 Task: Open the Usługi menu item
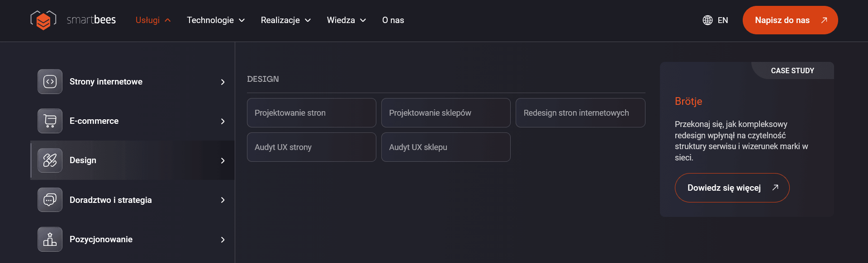pos(148,20)
